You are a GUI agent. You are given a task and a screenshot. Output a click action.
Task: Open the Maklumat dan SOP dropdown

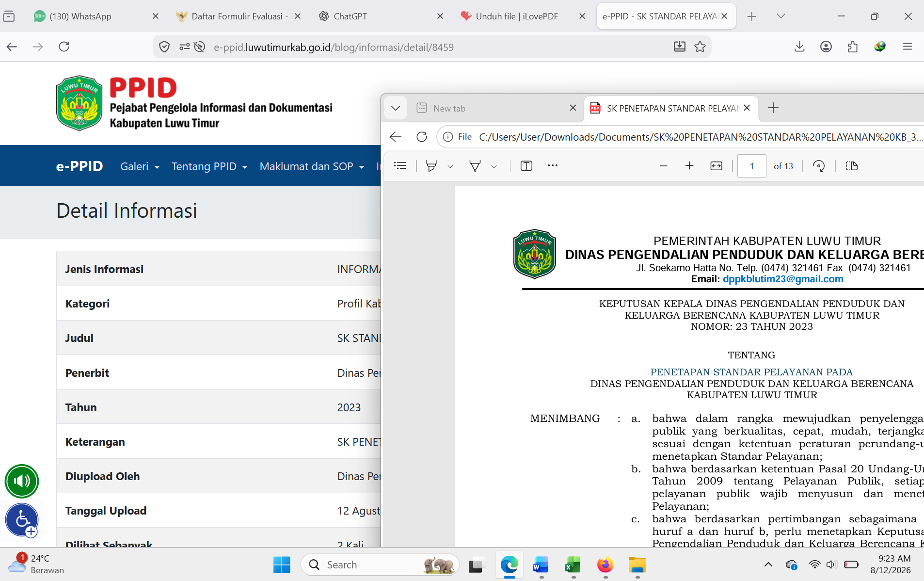pyautogui.click(x=312, y=166)
